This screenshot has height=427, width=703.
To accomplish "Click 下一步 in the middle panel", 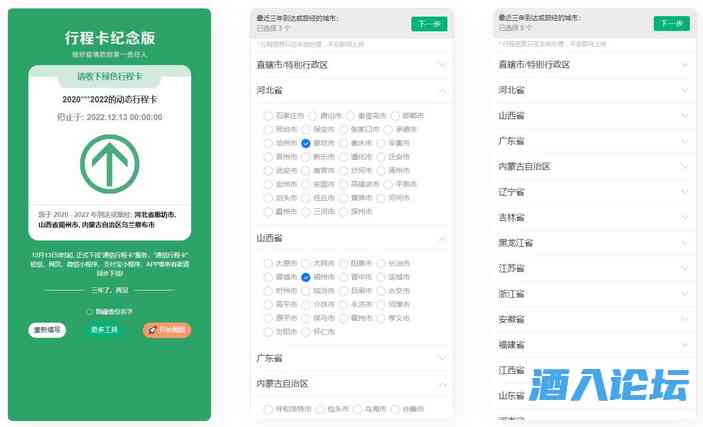I will 428,24.
